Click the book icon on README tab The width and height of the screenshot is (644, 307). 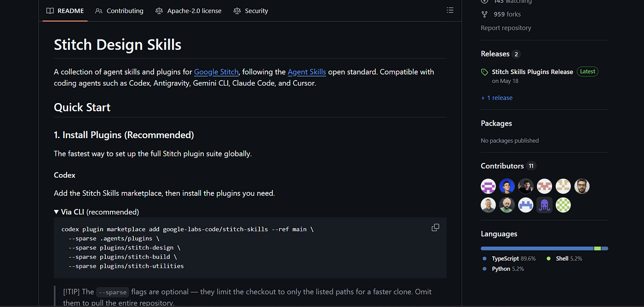click(x=50, y=11)
